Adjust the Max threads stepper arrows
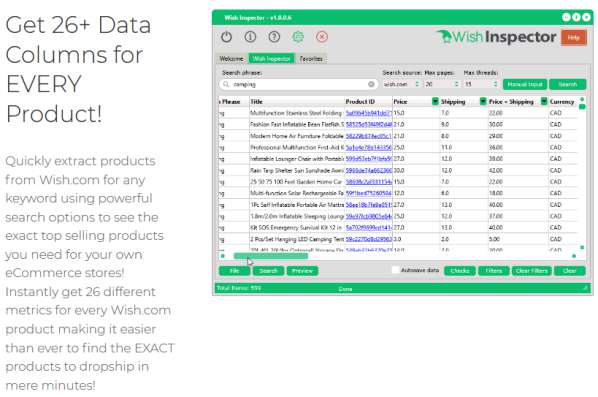 tap(495, 84)
